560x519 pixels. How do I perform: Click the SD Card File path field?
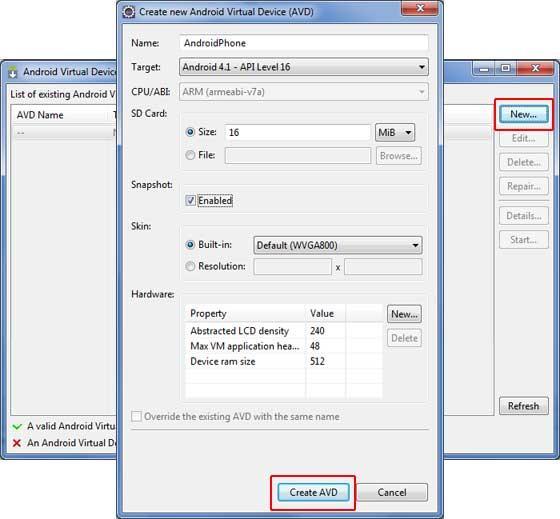[298, 156]
